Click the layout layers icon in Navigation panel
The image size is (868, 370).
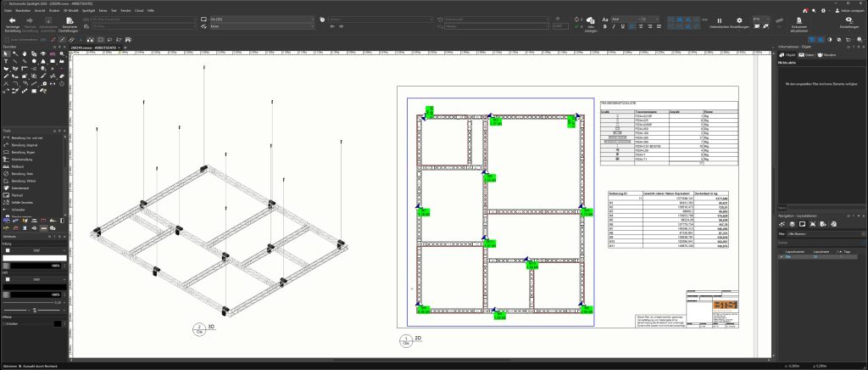[793, 224]
